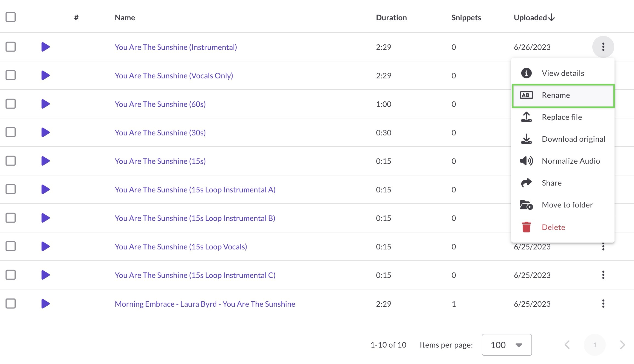
Task: Check the box for You Are The Sunshine (30s)
Action: click(11, 132)
